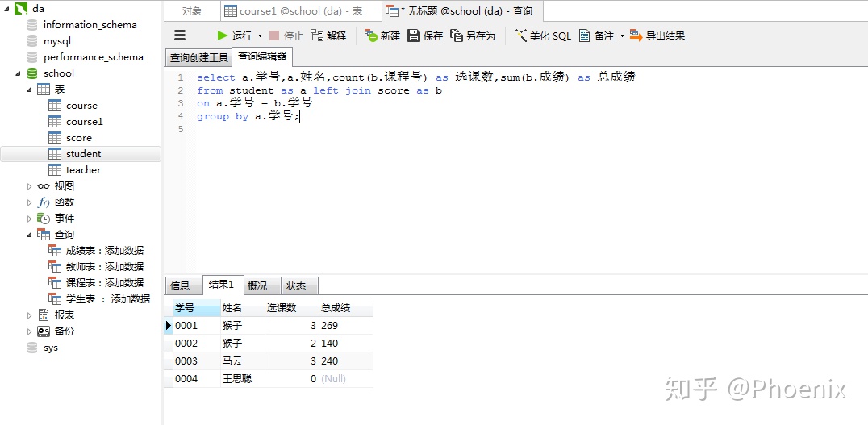Screen dimensions: 868x425
Task: Switch to the 结果1 tab
Action: [x=222, y=285]
